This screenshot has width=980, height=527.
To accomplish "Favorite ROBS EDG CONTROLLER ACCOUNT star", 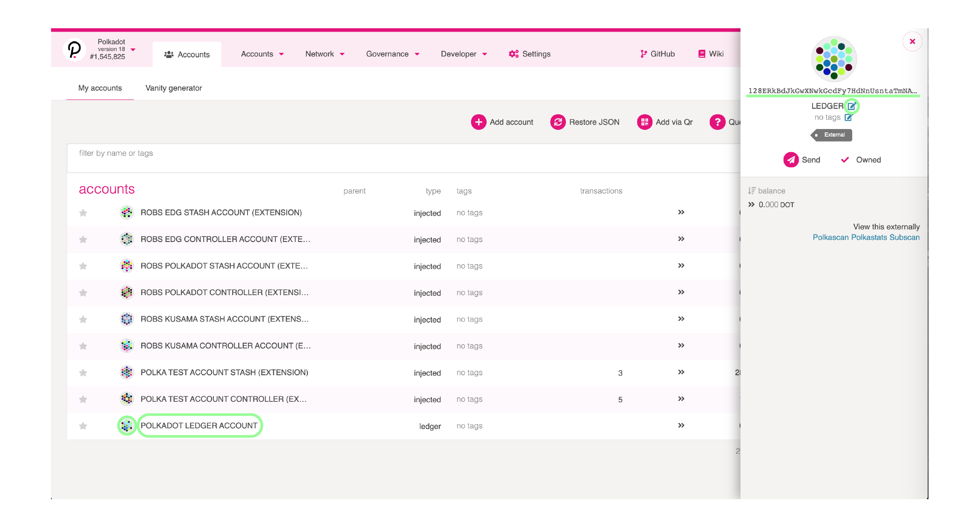I will 83,239.
